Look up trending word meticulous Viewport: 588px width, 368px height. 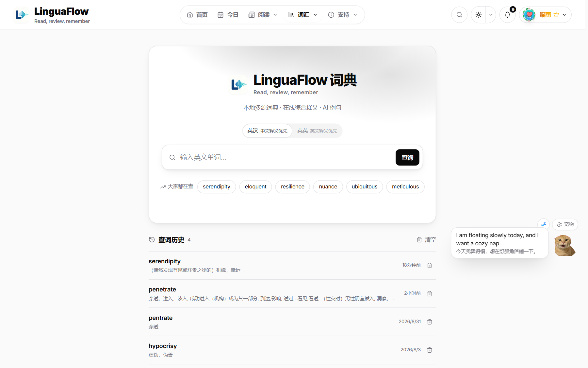[x=405, y=187]
